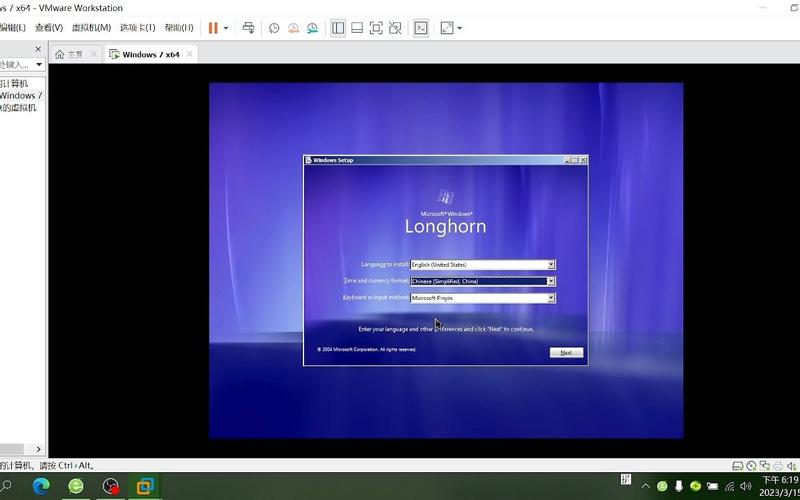Toggle Unity mode icon in toolbar
Screen dimensions: 800x500
click(395, 28)
